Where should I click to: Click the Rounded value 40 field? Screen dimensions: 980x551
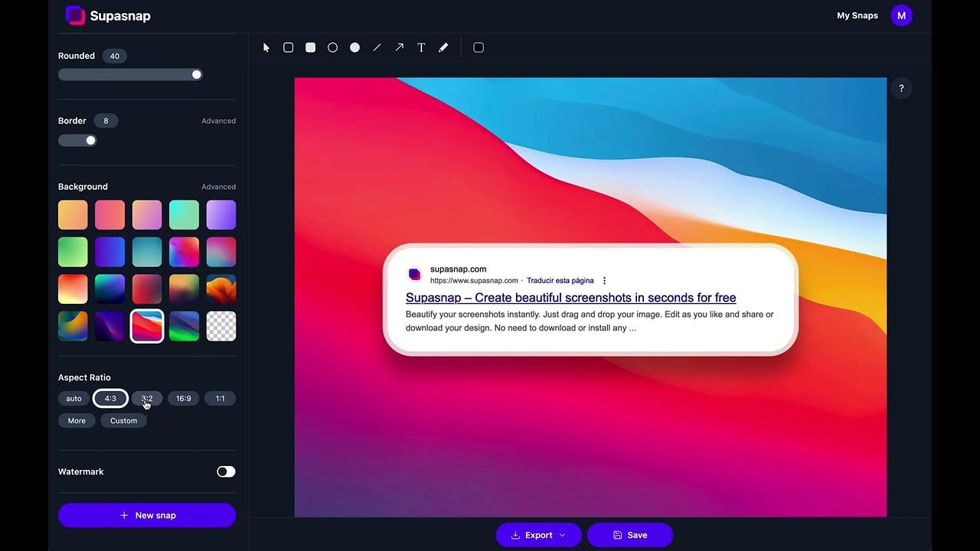[x=114, y=56]
